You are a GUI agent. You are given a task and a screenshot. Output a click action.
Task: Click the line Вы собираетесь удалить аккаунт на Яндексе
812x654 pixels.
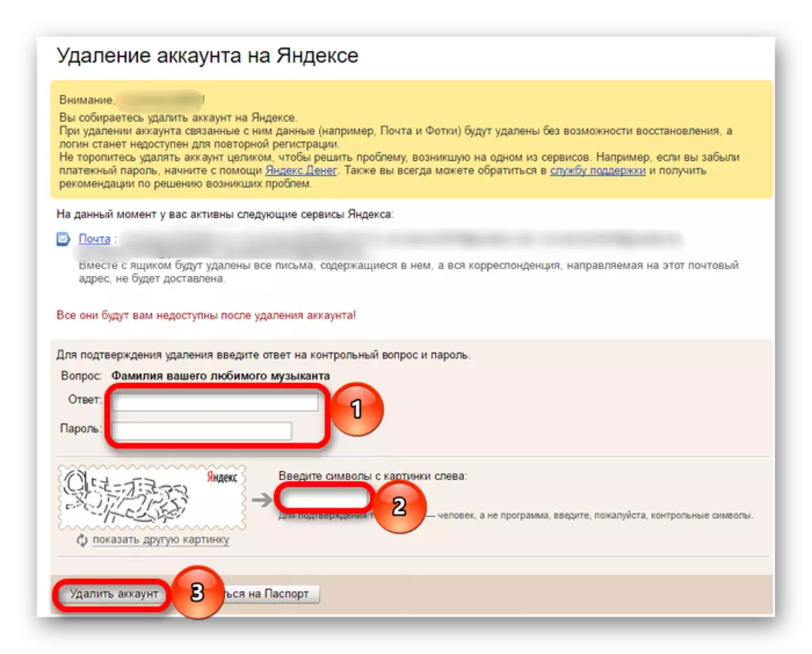pyautogui.click(x=178, y=118)
